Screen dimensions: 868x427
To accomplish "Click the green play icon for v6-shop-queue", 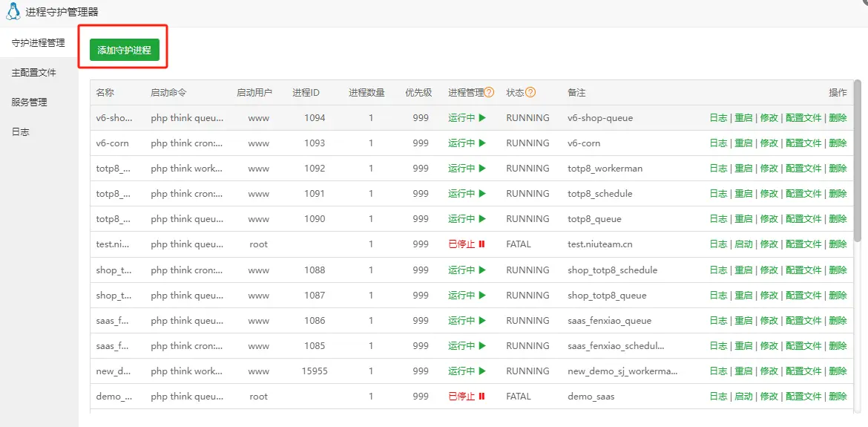I will pyautogui.click(x=482, y=118).
